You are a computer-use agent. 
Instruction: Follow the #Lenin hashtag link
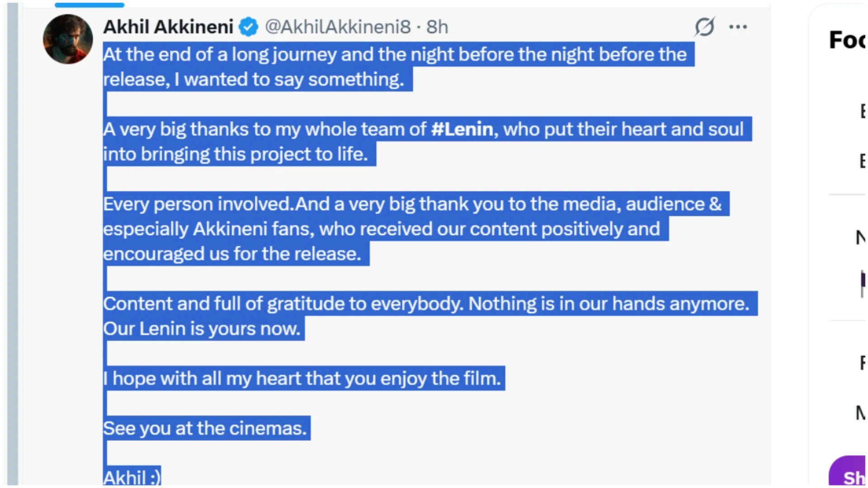[462, 129]
